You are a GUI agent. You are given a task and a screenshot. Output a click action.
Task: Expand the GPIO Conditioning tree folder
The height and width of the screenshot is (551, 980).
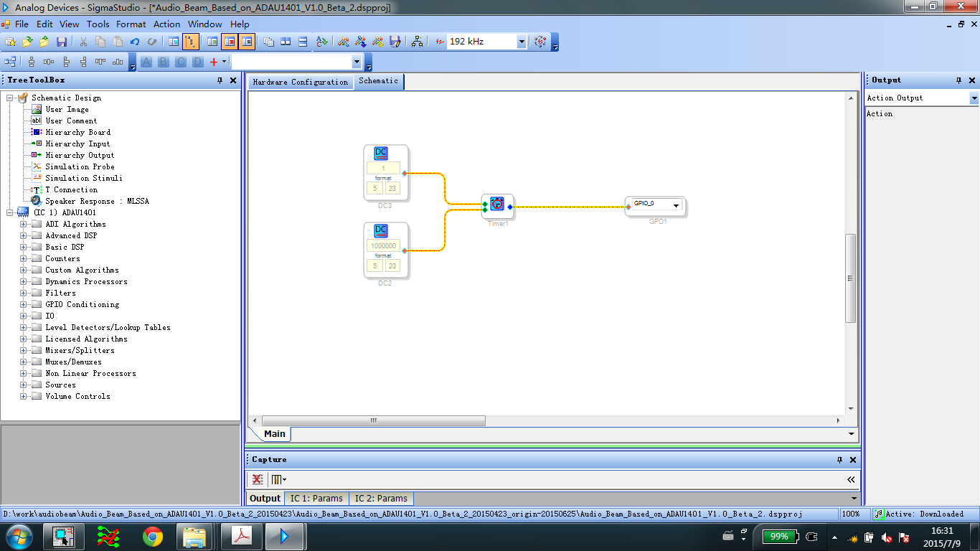tap(23, 304)
